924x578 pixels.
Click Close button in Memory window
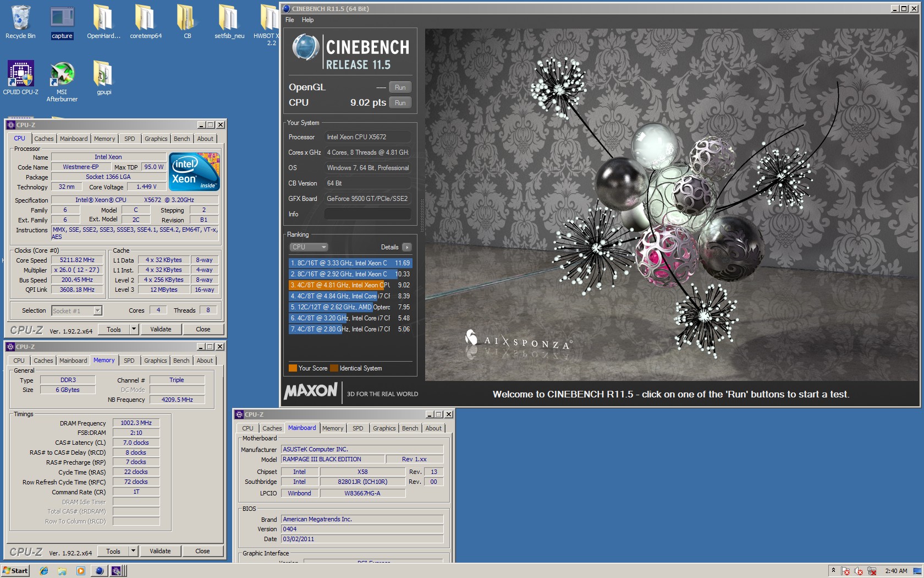(202, 551)
